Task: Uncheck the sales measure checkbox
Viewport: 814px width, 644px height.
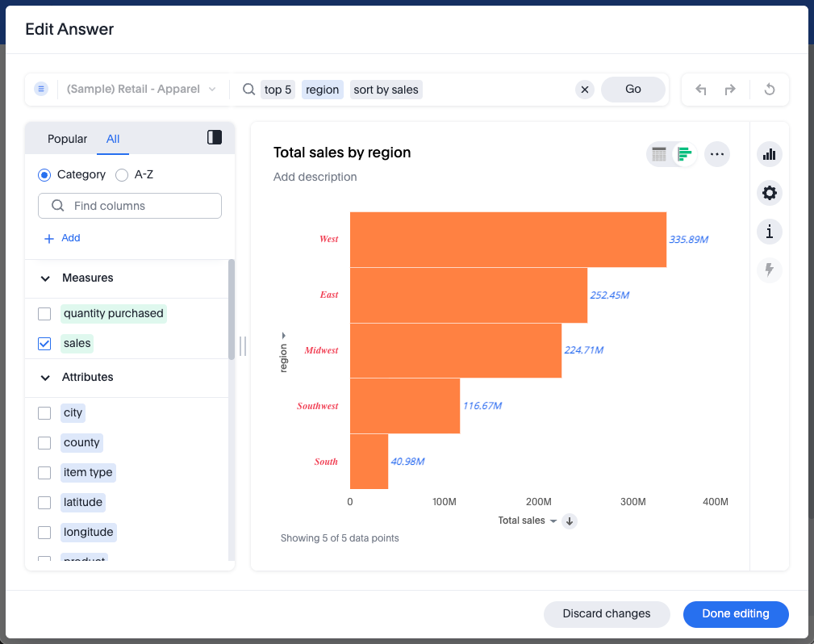Action: pyautogui.click(x=45, y=343)
